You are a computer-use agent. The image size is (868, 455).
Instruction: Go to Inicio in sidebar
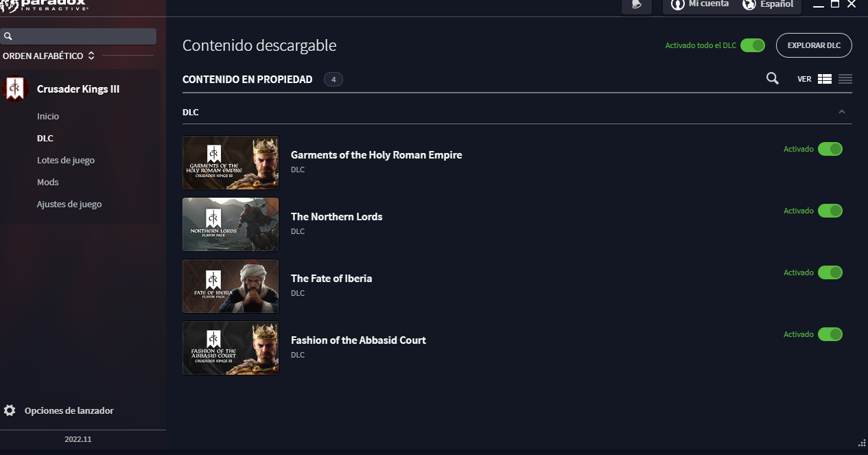48,117
